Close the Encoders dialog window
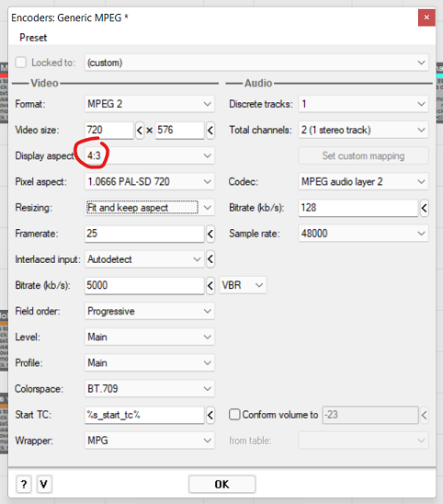Screen dimensions: 443x504 coord(426,17)
